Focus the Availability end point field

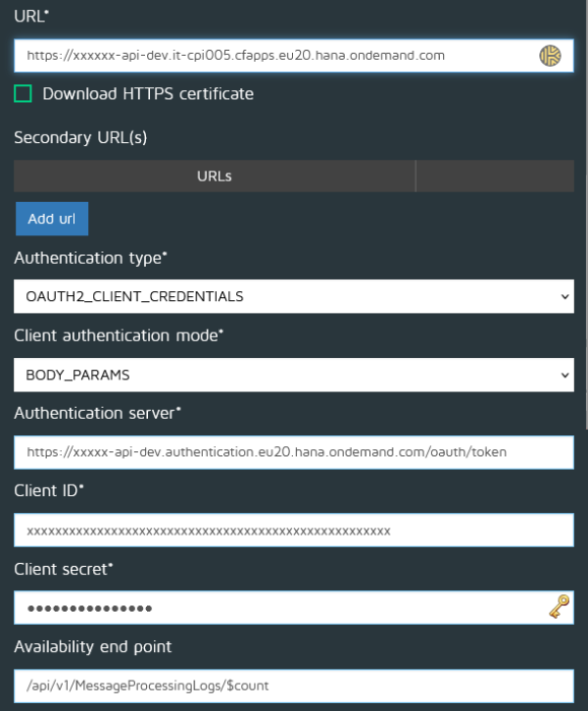click(293, 685)
